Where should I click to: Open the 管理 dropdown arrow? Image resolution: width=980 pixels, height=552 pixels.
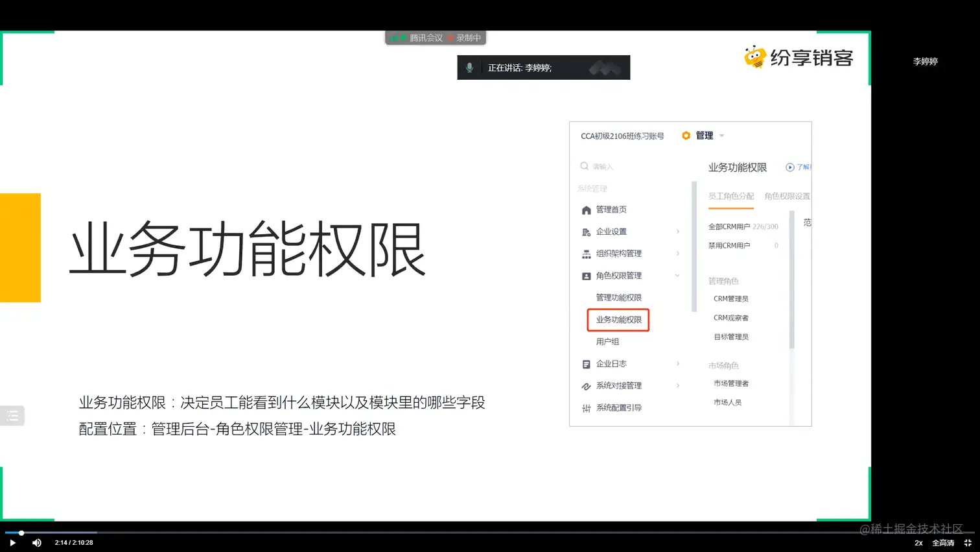point(721,136)
